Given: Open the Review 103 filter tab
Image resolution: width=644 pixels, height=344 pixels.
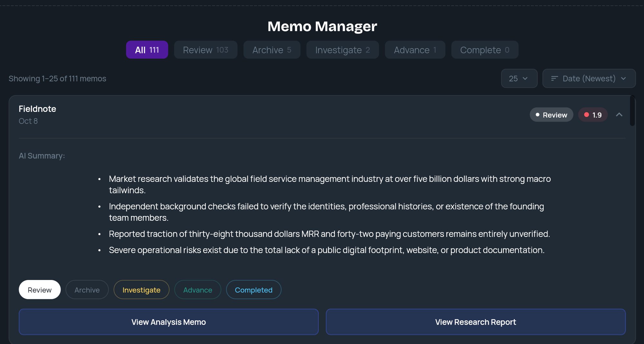Looking at the screenshot, I should pyautogui.click(x=205, y=50).
